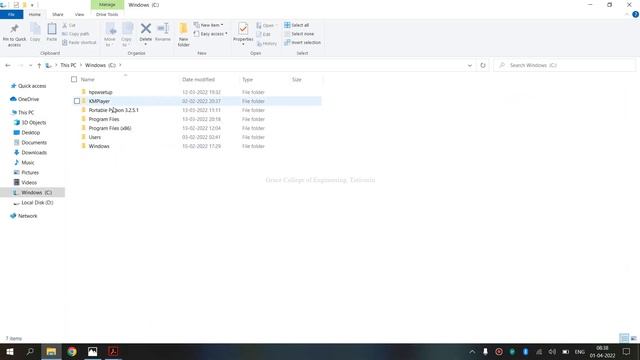Expand chevron after Windows (C:) breadcrumb
Viewport: 640px width, 360px height.
pos(120,65)
